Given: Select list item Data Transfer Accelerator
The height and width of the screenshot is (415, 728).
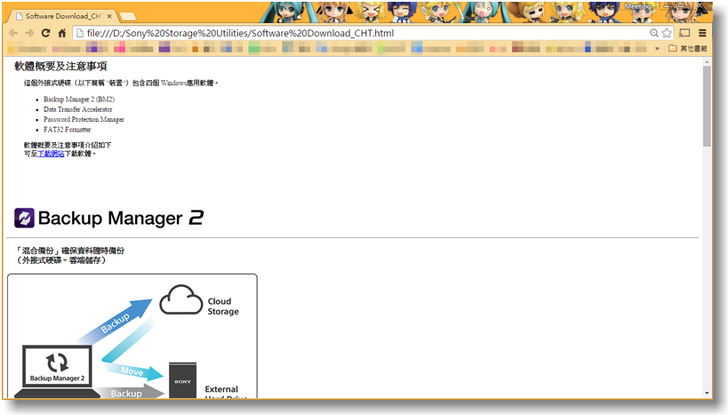Looking at the screenshot, I should pyautogui.click(x=78, y=110).
